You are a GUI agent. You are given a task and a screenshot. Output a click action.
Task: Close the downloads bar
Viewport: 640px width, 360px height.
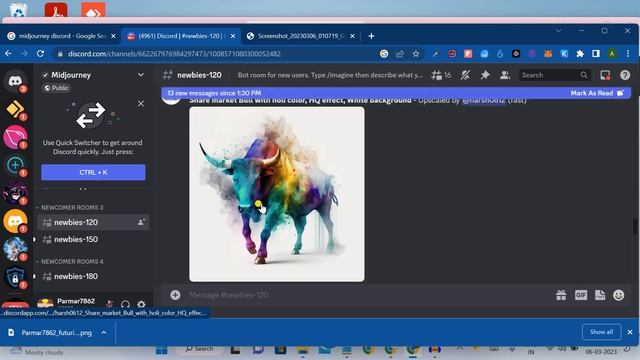(x=630, y=332)
